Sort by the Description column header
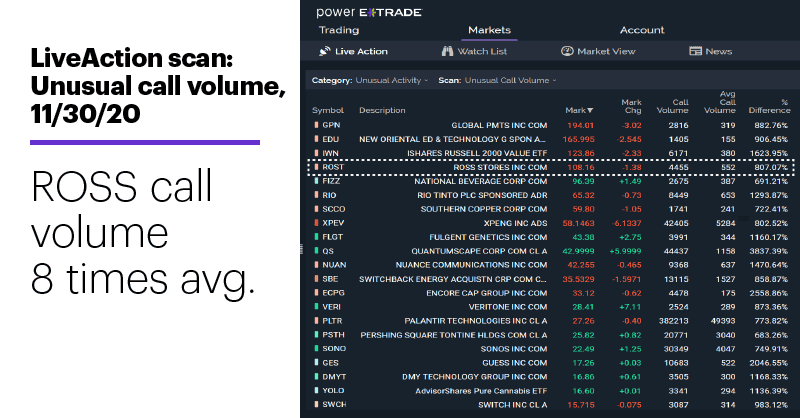The height and width of the screenshot is (418, 800). (382, 110)
